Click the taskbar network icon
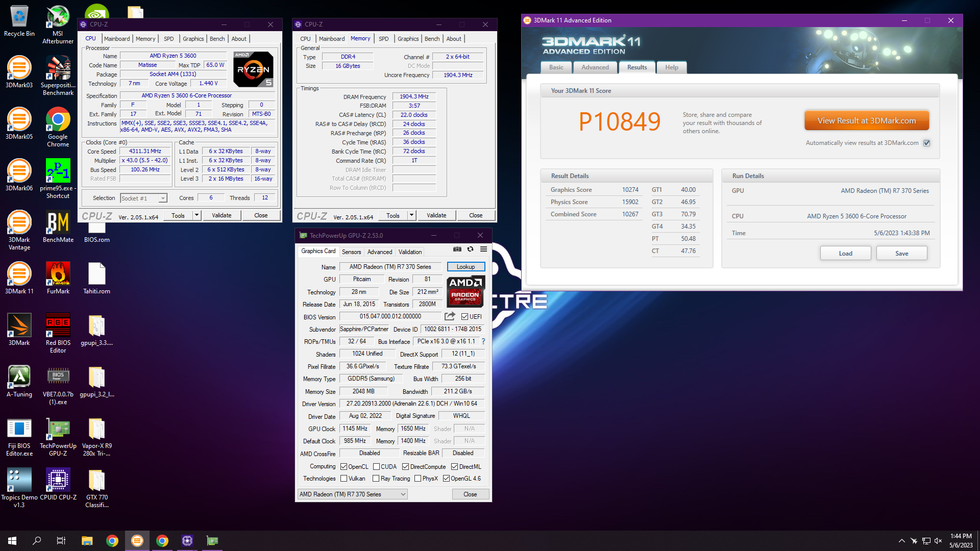Screen dimensions: 980x551 (926, 541)
